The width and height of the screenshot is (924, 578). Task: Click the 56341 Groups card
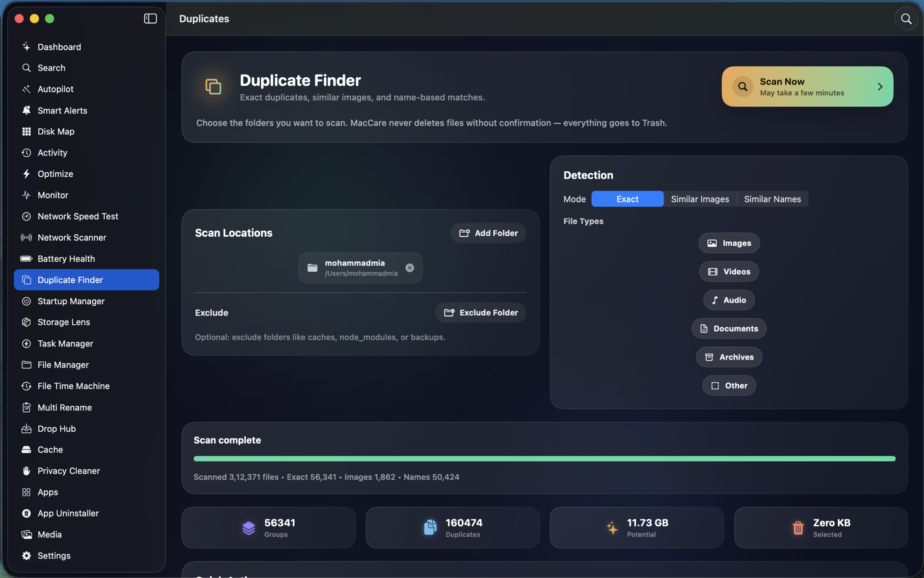click(x=269, y=527)
